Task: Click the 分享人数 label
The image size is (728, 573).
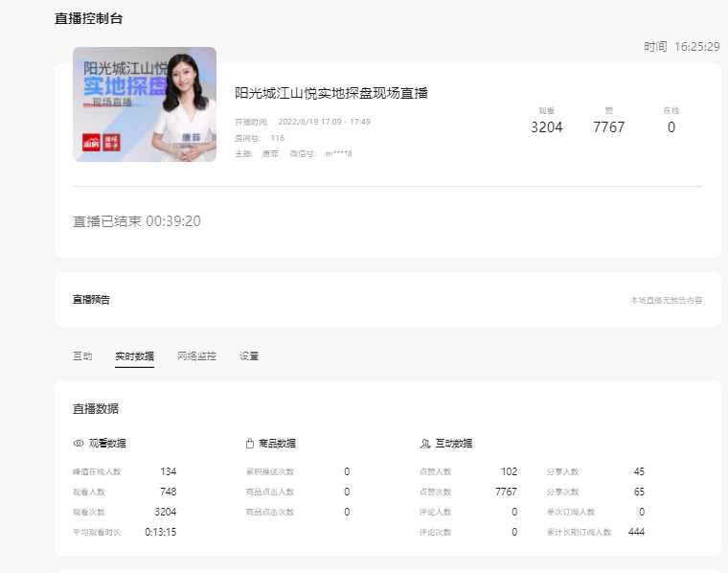Action: click(562, 471)
